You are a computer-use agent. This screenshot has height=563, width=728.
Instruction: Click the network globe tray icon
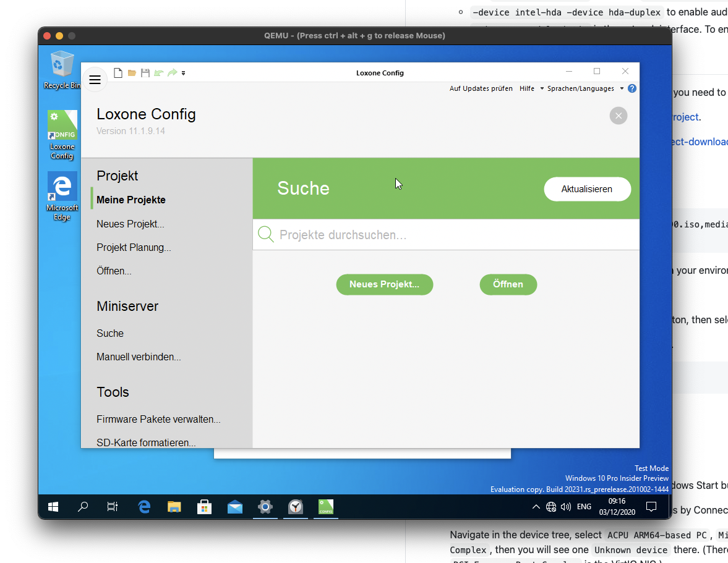[551, 507]
